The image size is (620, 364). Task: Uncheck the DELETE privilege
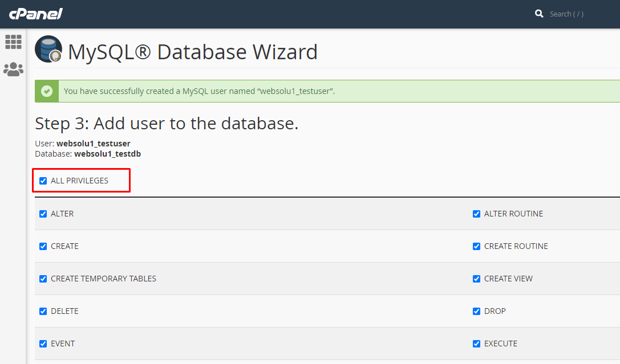[x=43, y=311]
